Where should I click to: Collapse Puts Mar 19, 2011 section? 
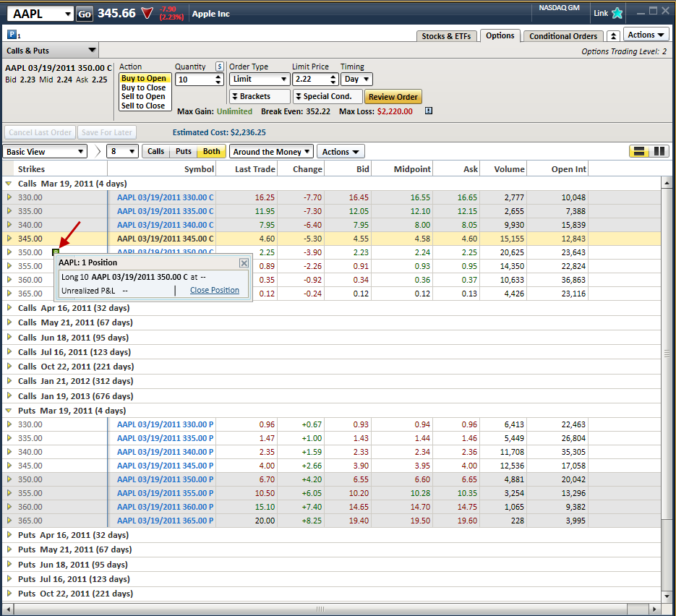[9, 411]
